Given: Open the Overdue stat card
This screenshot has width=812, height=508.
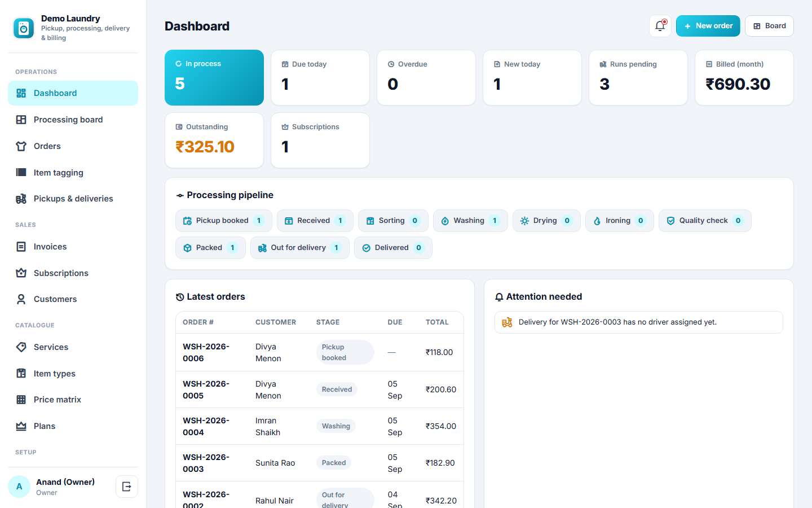Looking at the screenshot, I should click(426, 77).
